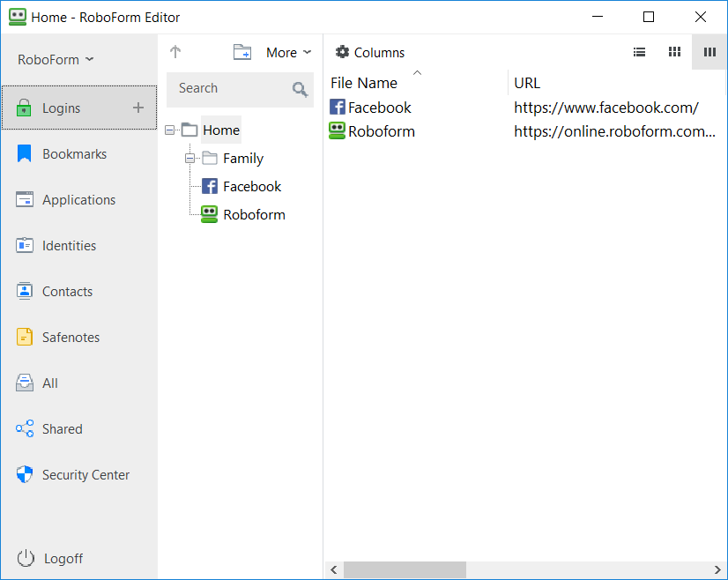Maximize the RoboForm Editor window
The height and width of the screenshot is (580, 728).
649,17
